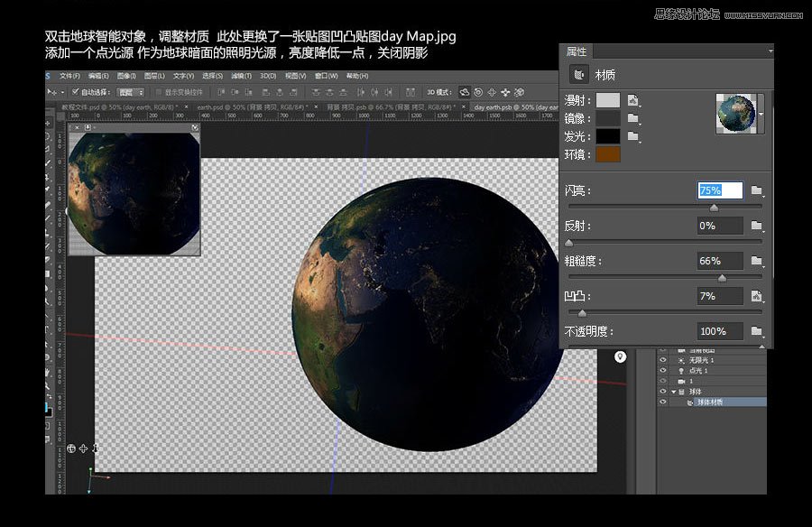This screenshot has width=812, height=527.
Task: Open the 文件(F) menu
Action: (x=69, y=76)
